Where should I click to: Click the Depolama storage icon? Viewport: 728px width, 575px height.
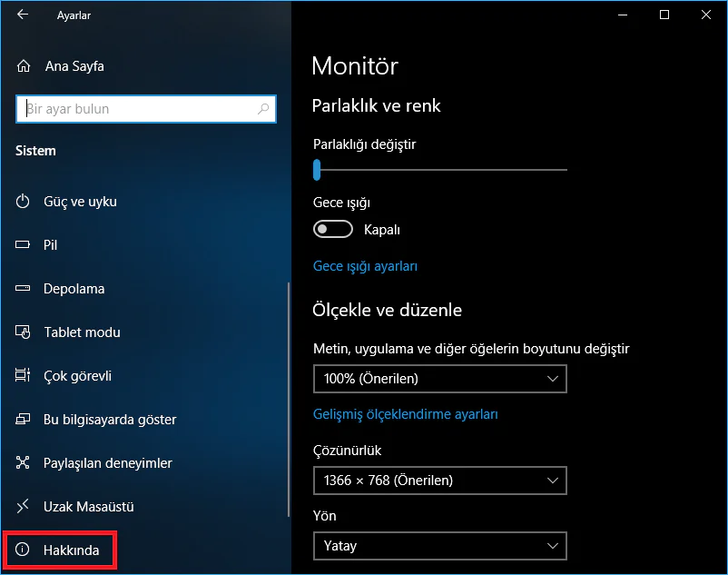pos(24,289)
